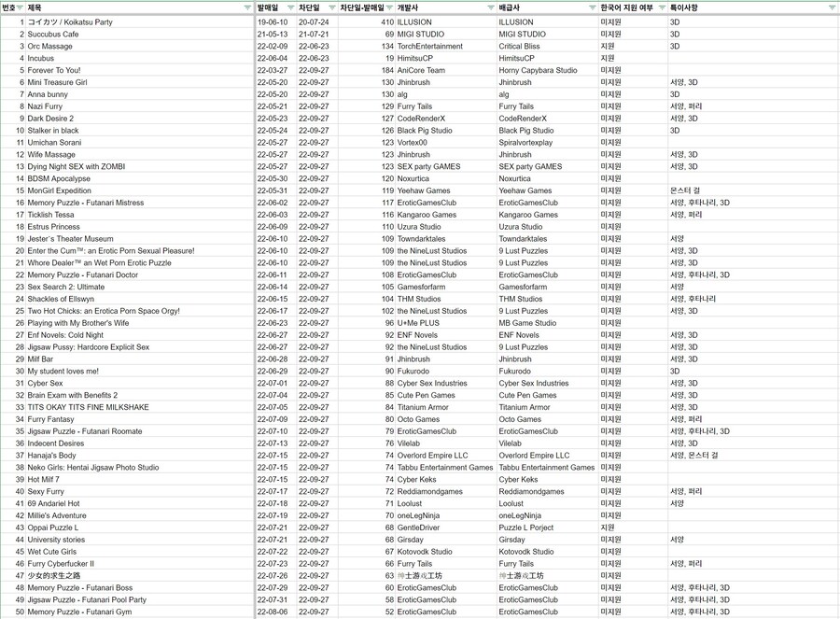Click the 'Stalker in black' title cell
Screen dimensions: 840x619
click(140, 130)
